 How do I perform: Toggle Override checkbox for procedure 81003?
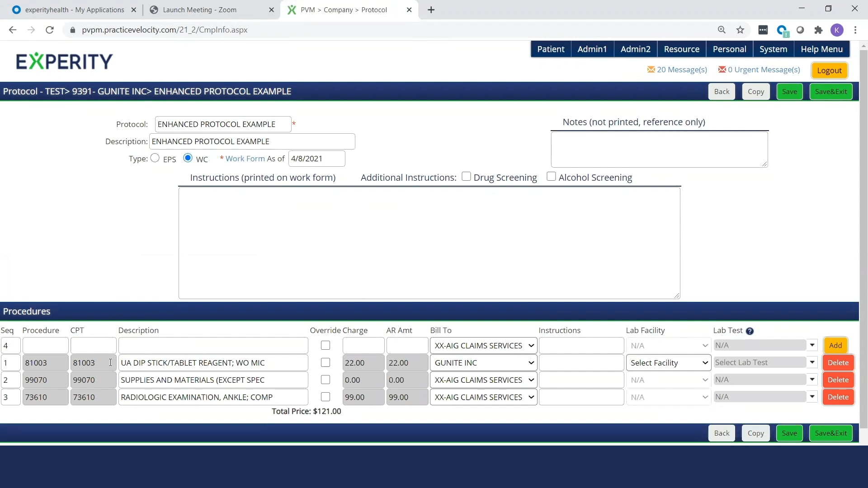(x=325, y=363)
